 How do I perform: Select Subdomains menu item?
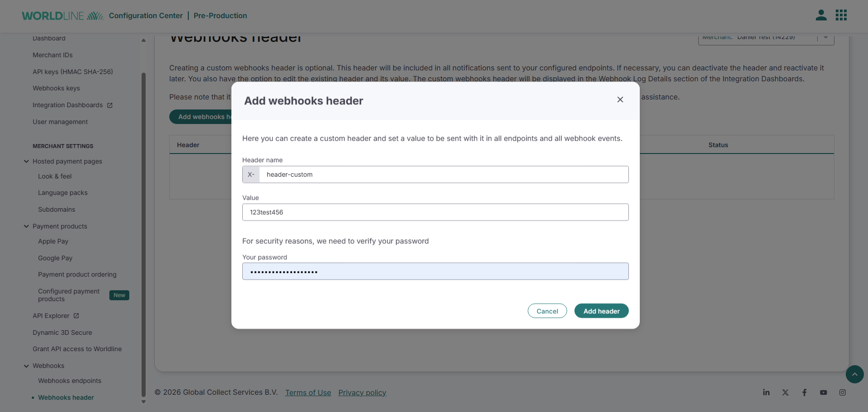click(x=57, y=209)
